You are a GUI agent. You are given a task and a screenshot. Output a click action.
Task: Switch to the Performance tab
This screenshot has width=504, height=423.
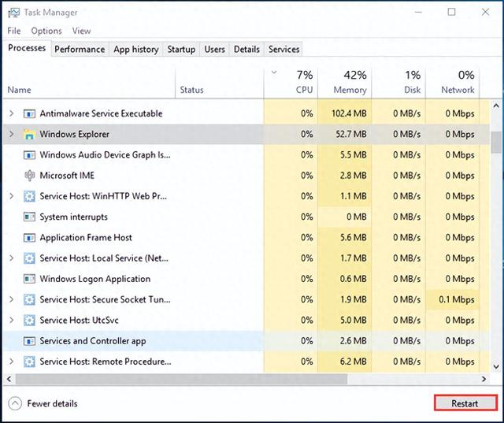(80, 49)
